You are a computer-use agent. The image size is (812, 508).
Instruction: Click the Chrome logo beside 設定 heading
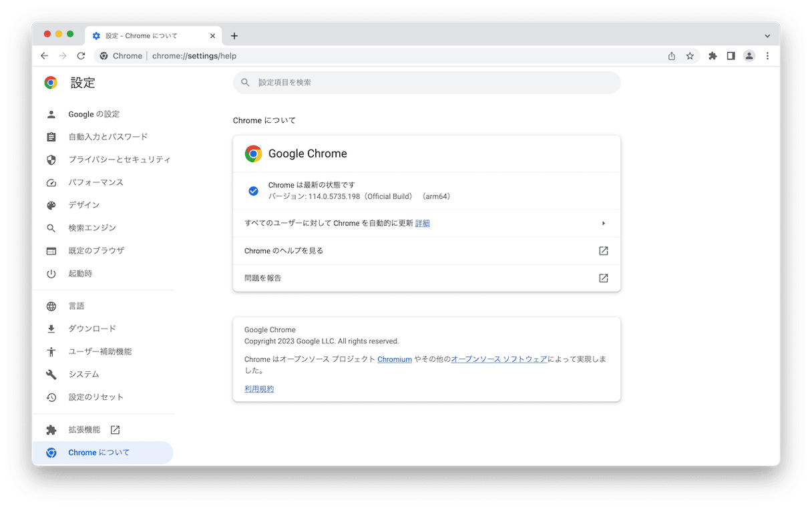click(x=51, y=83)
